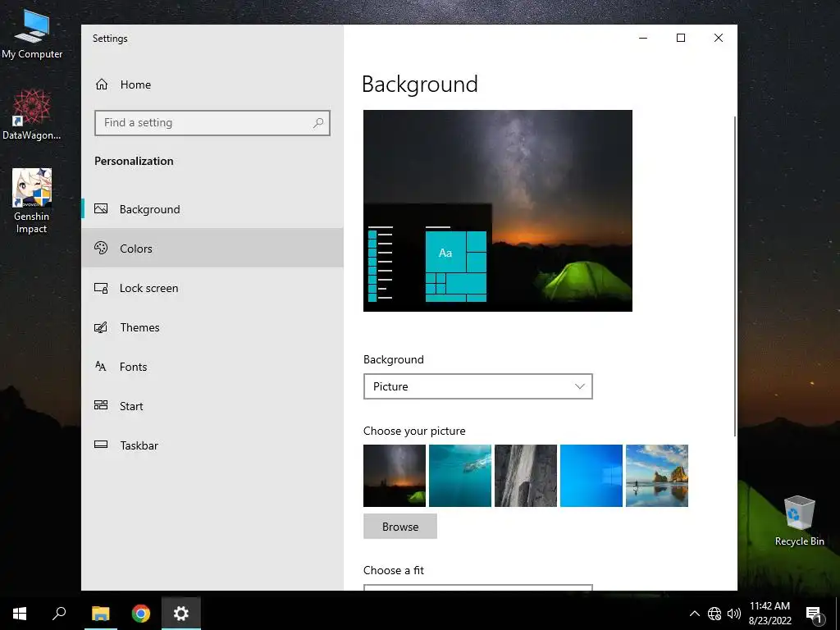Screen dimensions: 840x630
Task: Click the Browse button
Action: pos(400,527)
